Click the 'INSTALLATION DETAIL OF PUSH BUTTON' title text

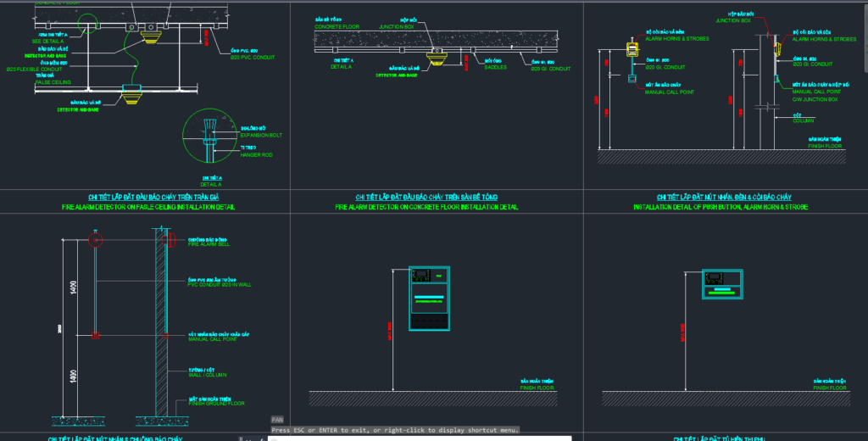(x=720, y=207)
